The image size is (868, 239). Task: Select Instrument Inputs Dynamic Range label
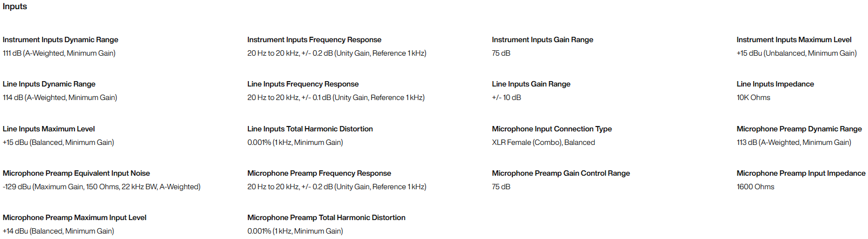(60, 39)
